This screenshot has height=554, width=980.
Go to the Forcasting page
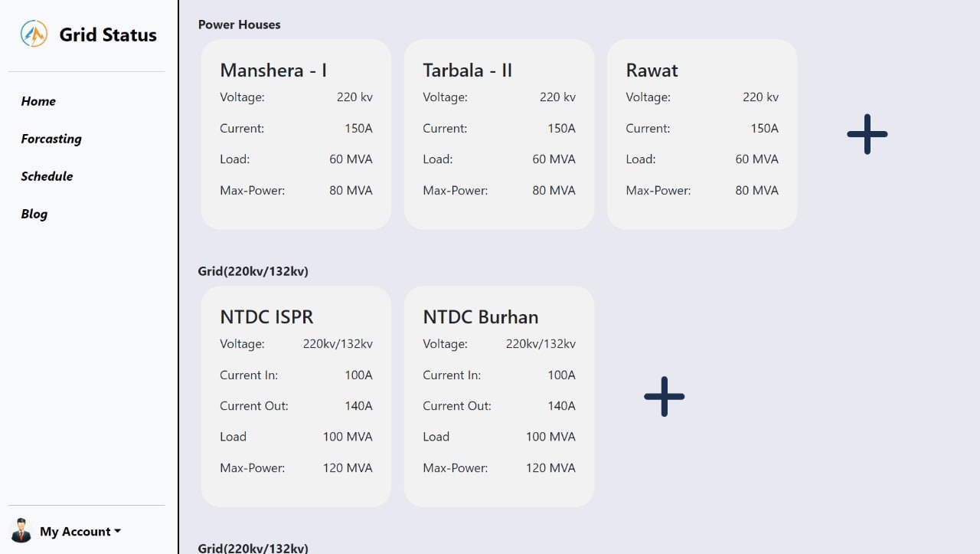pyautogui.click(x=51, y=139)
